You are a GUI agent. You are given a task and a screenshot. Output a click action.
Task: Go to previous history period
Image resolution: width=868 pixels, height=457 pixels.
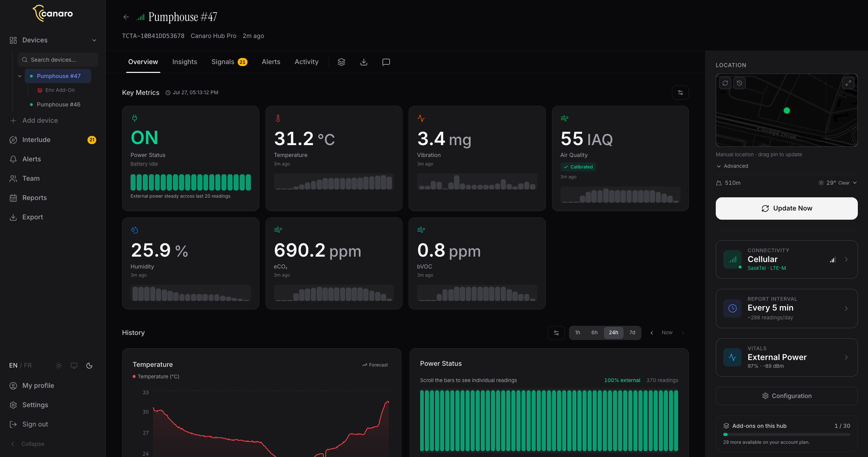tap(652, 333)
